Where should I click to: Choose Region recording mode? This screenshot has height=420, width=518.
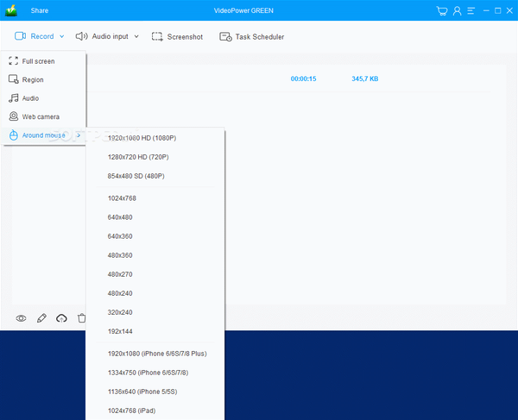pos(44,79)
